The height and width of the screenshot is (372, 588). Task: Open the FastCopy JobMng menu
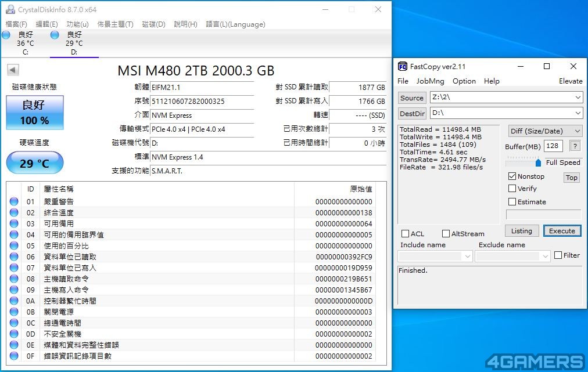pos(430,81)
